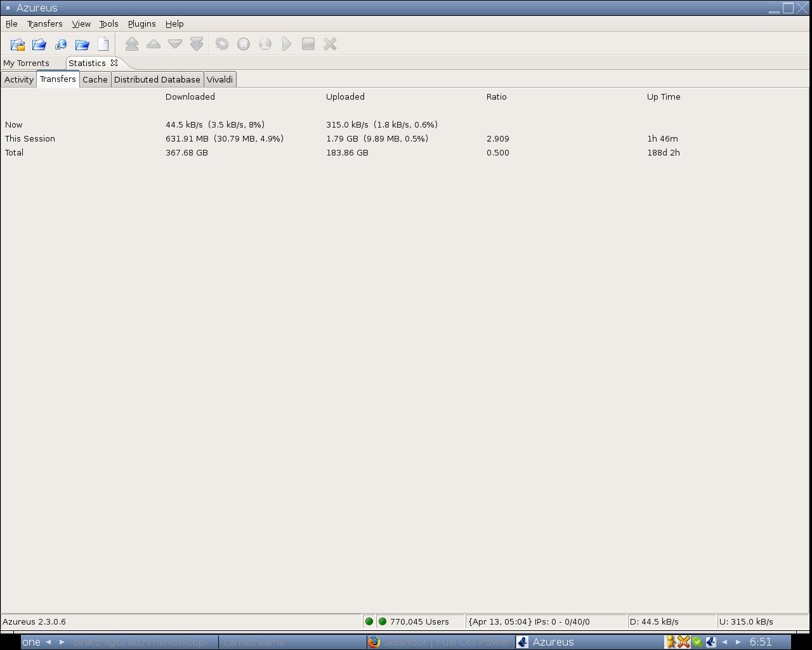Open the Transfers menu
The height and width of the screenshot is (650, 812).
tap(44, 23)
